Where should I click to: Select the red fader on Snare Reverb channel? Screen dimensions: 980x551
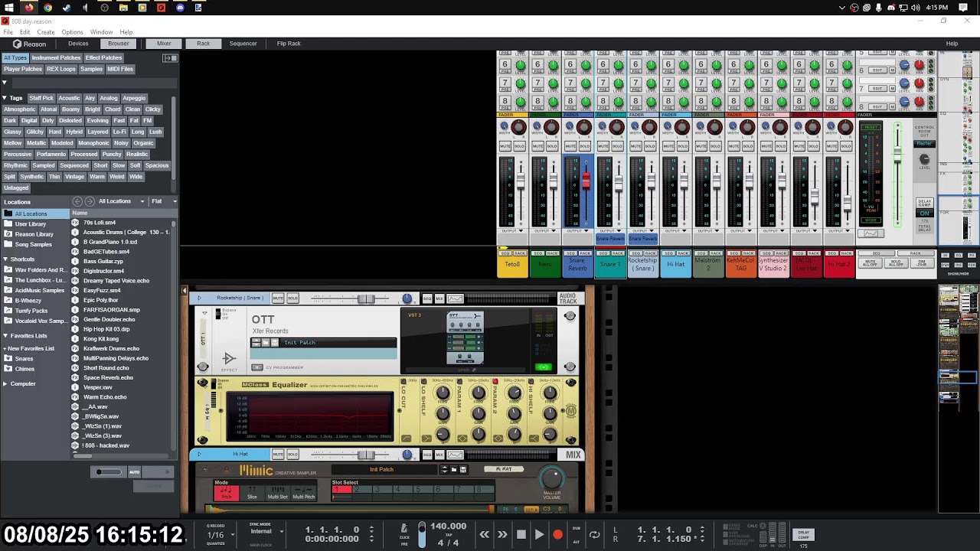(586, 181)
